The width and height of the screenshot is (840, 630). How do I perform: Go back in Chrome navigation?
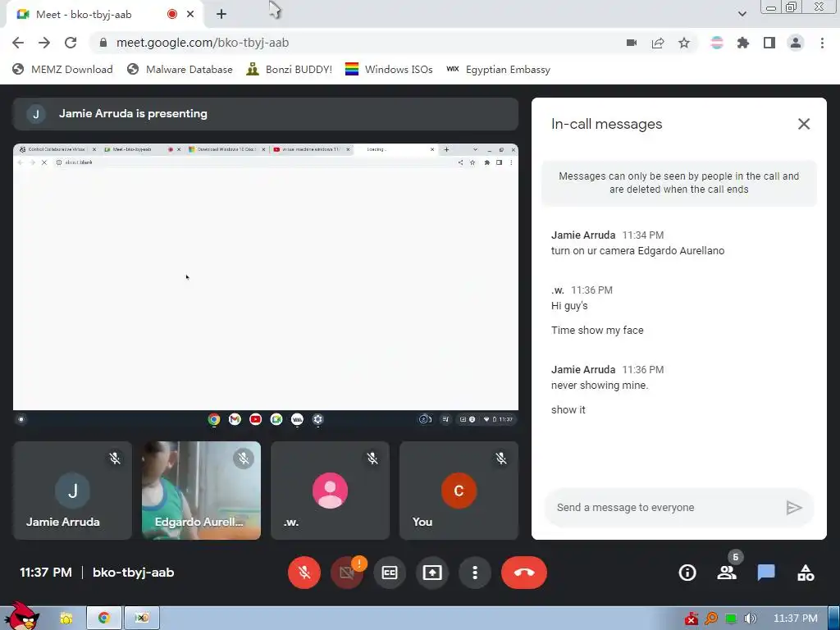(18, 43)
